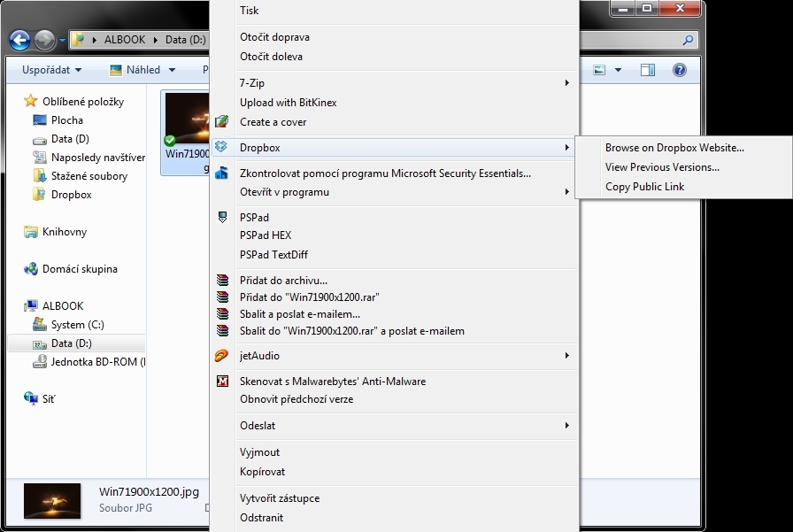793x532 pixels.
Task: Click ALBOOK in the address bar
Action: point(125,40)
